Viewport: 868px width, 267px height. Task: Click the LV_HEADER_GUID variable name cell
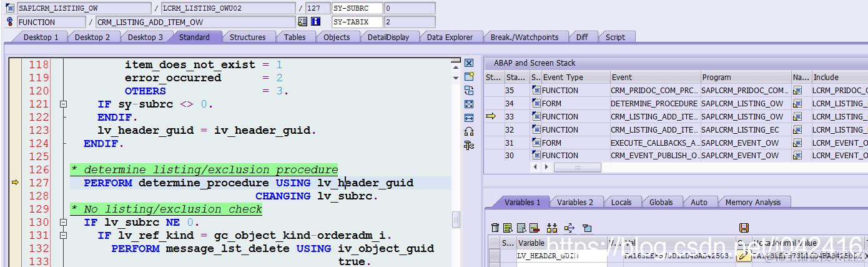point(561,255)
